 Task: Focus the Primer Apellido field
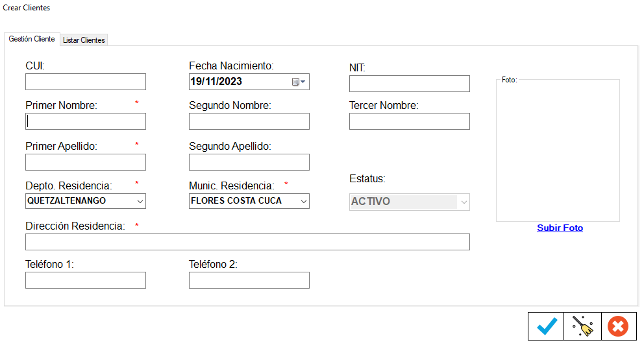pyautogui.click(x=86, y=162)
